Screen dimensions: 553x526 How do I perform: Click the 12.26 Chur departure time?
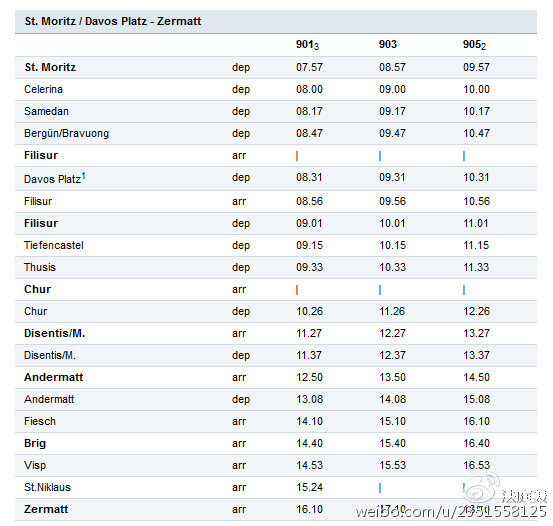[476, 311]
